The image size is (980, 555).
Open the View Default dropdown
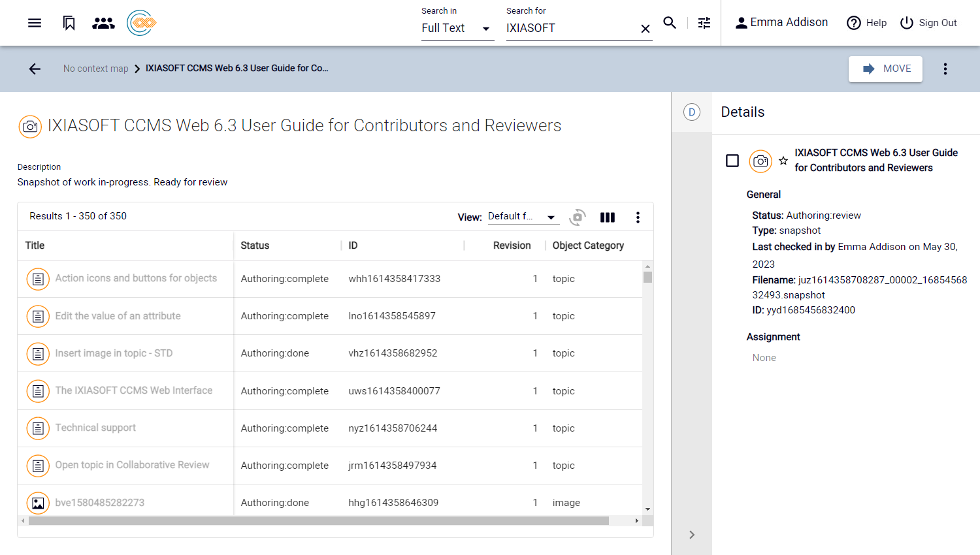[x=523, y=217]
